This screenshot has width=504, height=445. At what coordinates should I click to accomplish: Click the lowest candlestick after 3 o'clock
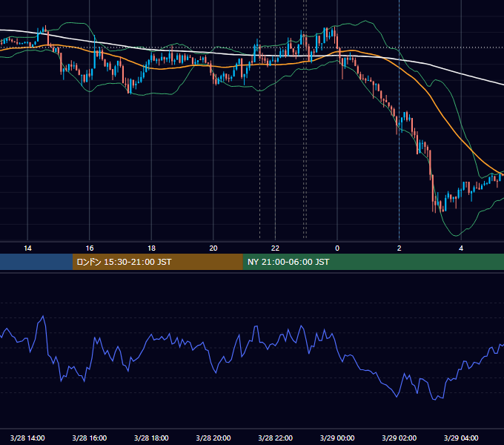coord(435,203)
